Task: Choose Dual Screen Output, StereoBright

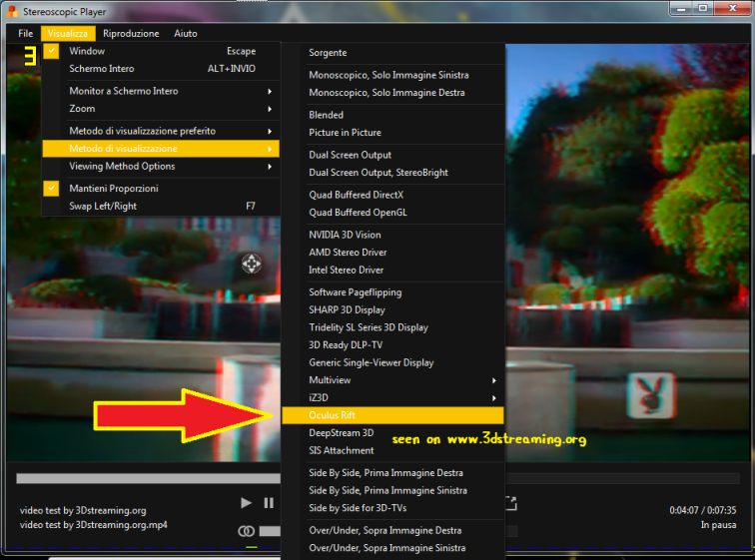Action: point(392,173)
